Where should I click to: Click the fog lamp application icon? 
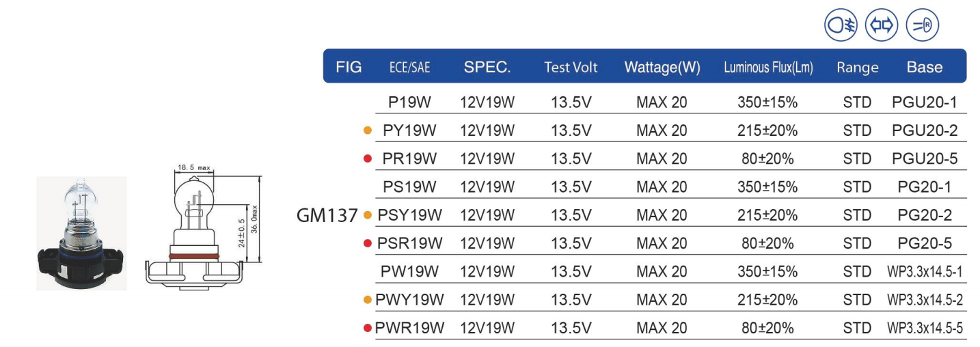pos(841,26)
